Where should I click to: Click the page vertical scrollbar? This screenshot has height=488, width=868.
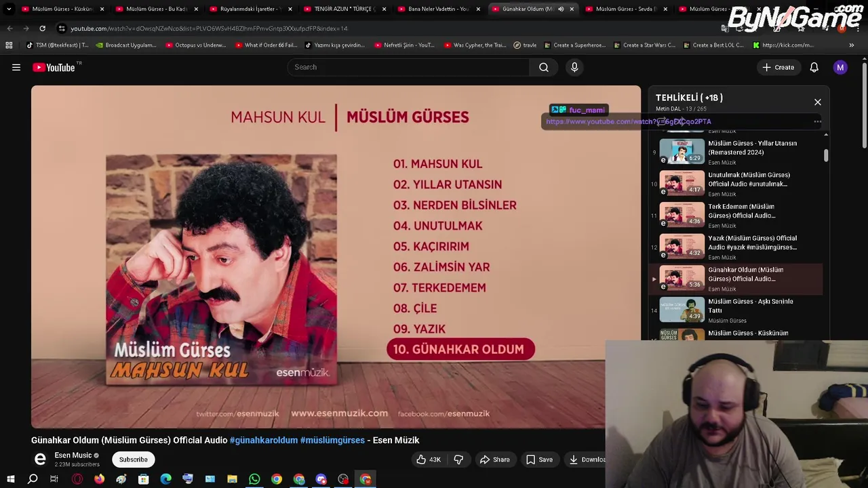865,105
